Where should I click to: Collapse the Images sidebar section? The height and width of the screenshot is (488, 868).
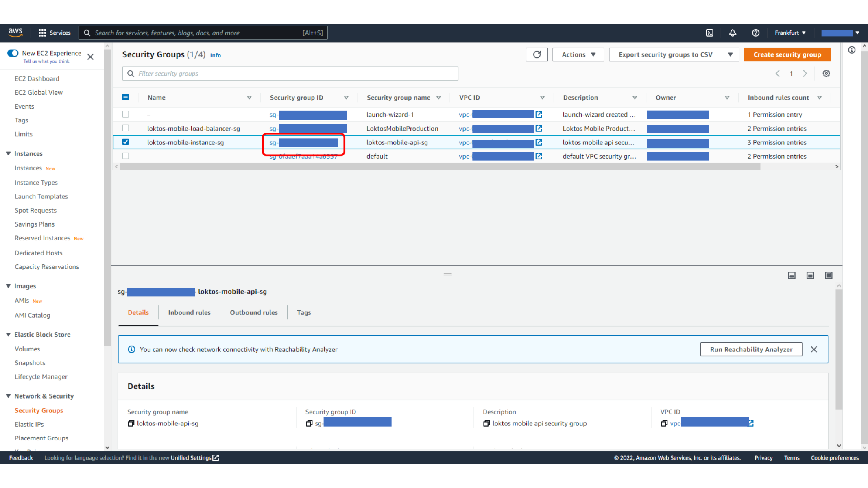coord(8,286)
